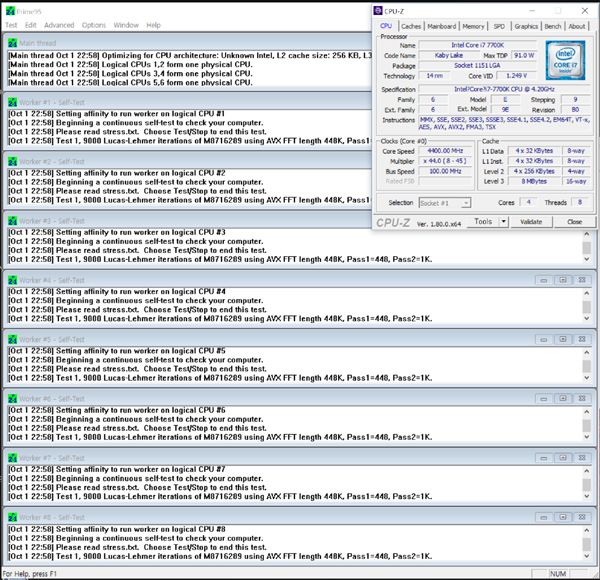600x580 pixels.
Task: Open the Edit menu in Prime95
Action: coord(31,25)
